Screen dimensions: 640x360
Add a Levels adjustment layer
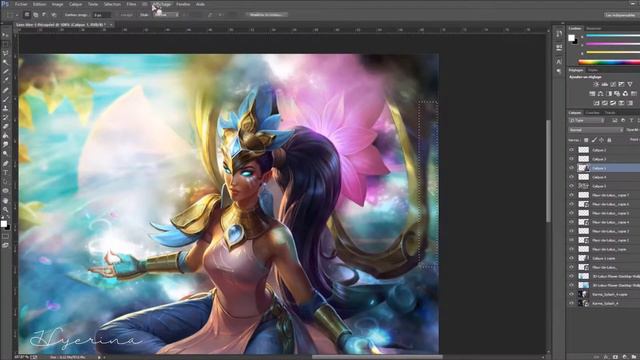point(604,84)
